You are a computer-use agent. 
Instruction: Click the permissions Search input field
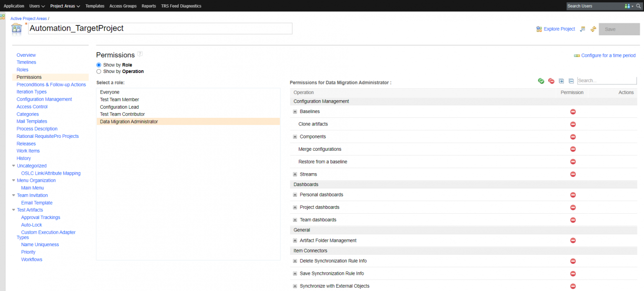[x=606, y=81]
